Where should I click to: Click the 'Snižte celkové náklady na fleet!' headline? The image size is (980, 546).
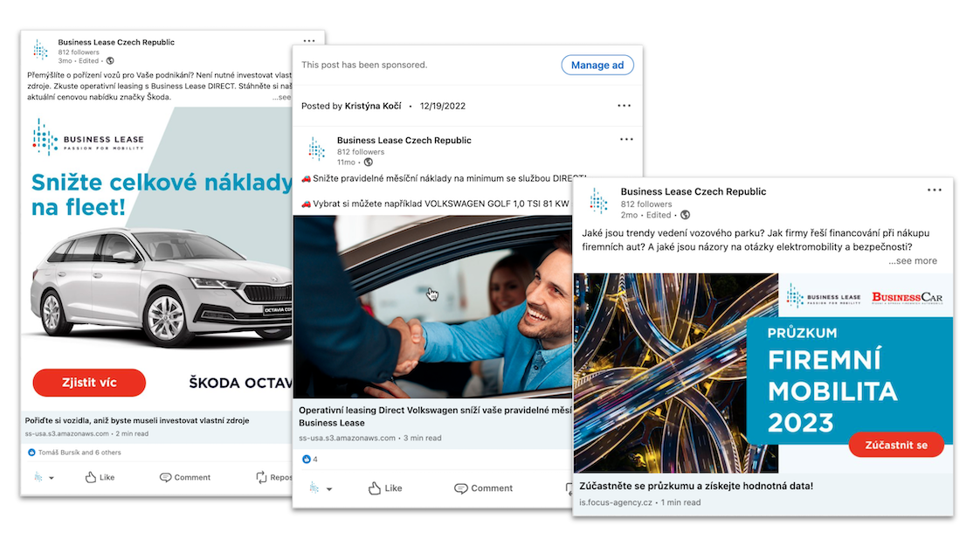tap(162, 195)
